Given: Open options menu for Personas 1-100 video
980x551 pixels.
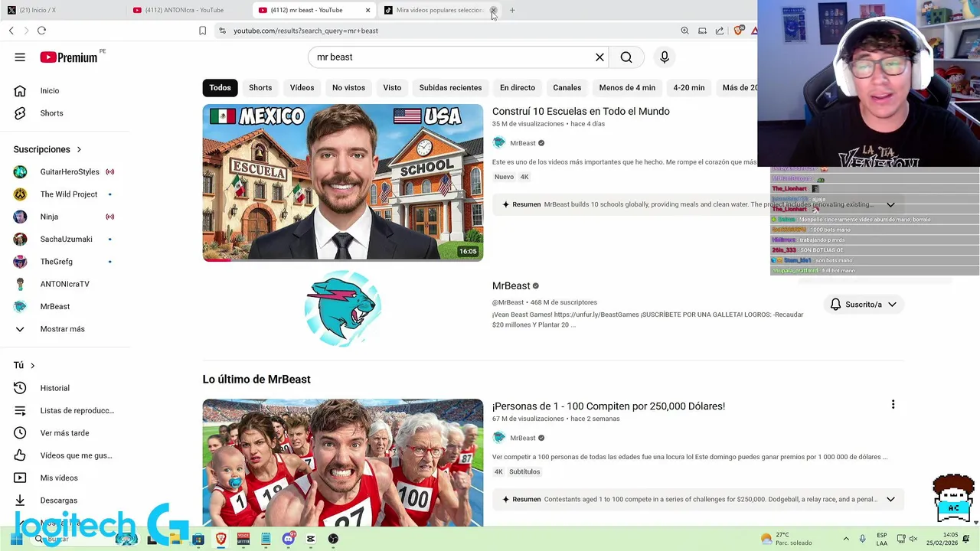Looking at the screenshot, I should 893,405.
